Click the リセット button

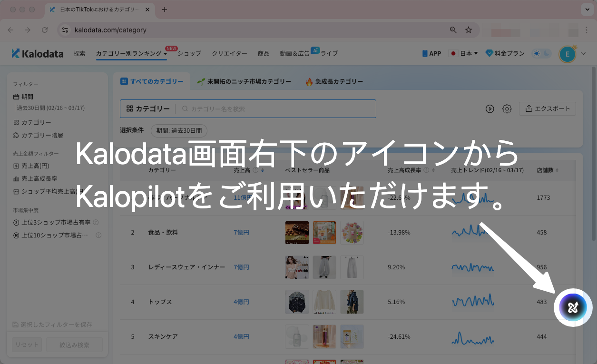click(x=27, y=344)
